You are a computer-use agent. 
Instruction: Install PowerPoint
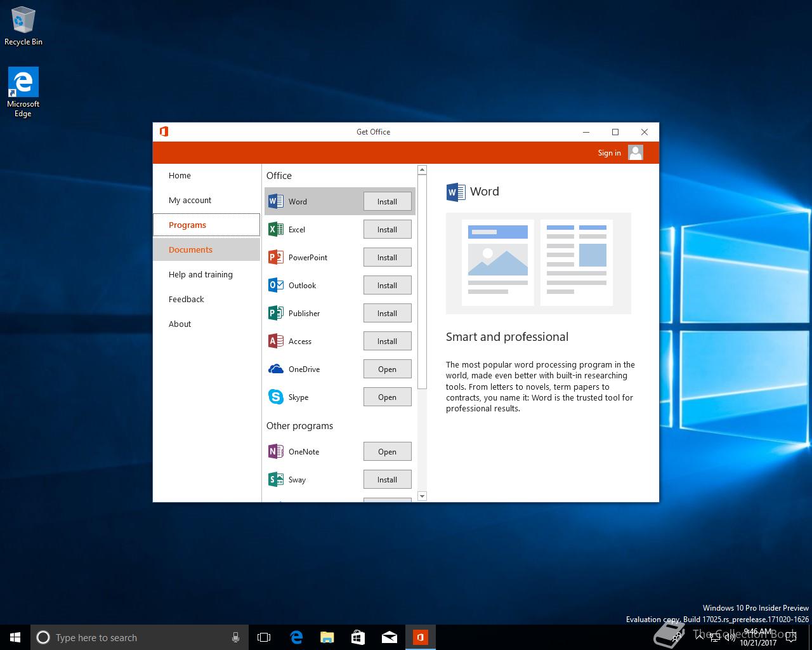[387, 257]
